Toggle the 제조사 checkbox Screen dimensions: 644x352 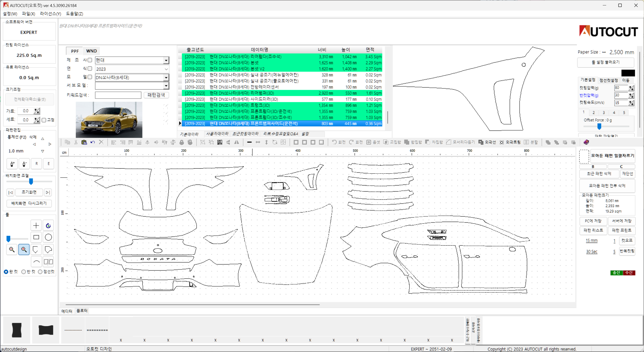pos(90,60)
